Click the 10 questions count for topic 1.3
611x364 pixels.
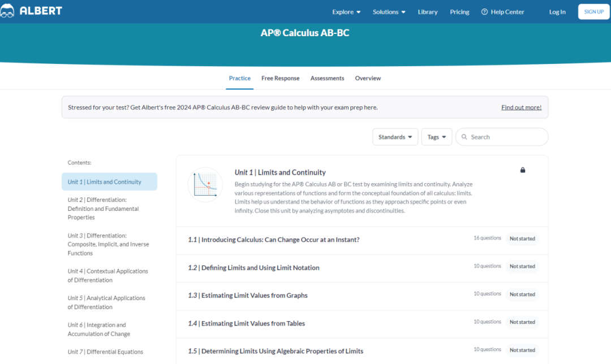[x=487, y=293]
